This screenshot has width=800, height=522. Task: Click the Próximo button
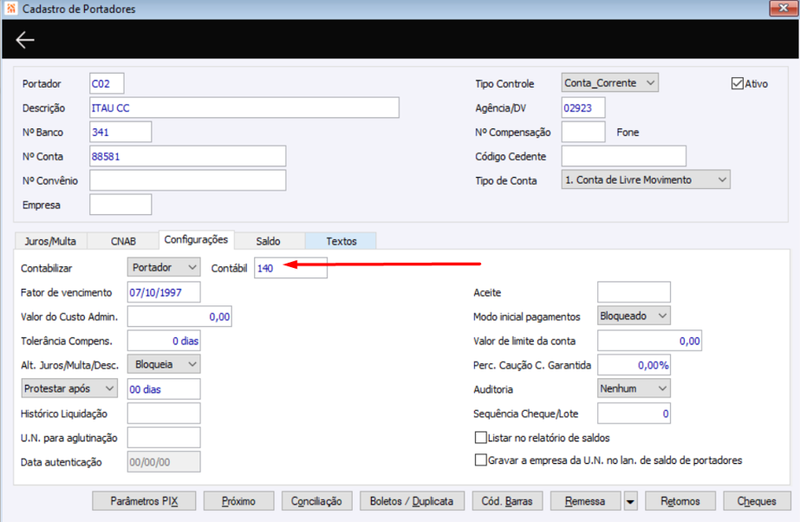point(238,501)
